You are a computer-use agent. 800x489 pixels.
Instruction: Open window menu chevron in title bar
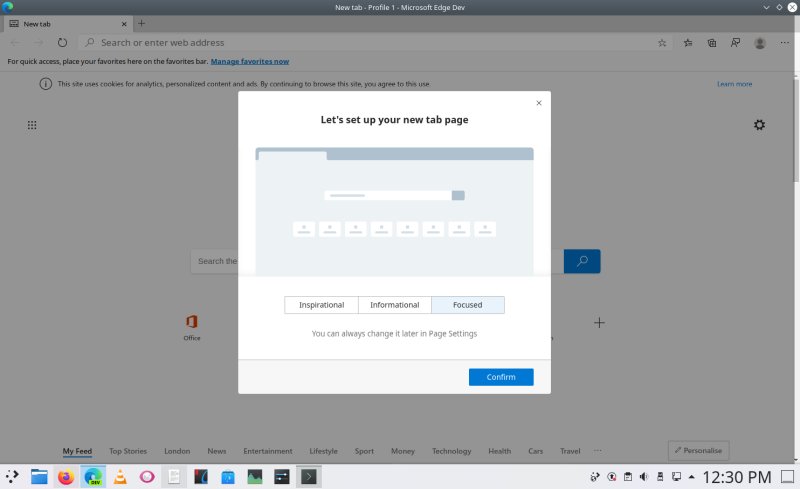click(x=766, y=7)
